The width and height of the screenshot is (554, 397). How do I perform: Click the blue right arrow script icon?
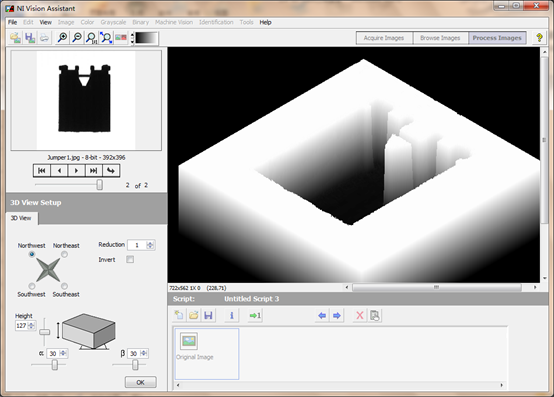[x=337, y=315]
